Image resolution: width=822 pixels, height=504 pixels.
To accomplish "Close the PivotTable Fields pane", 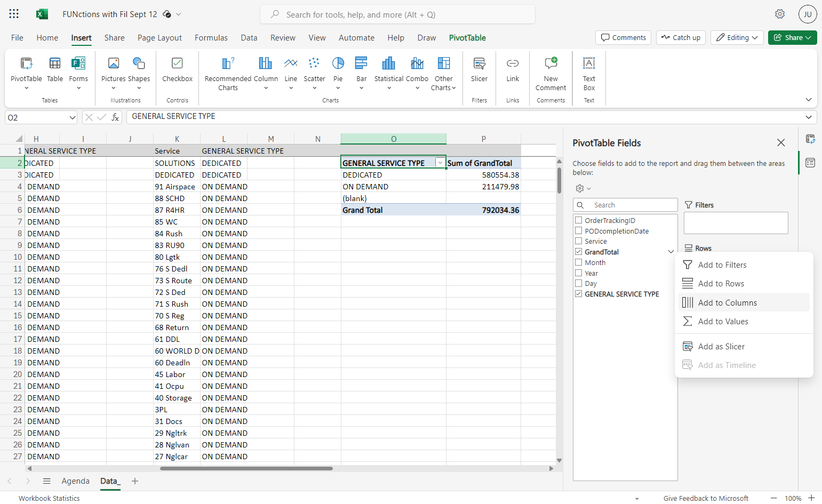I will 781,143.
